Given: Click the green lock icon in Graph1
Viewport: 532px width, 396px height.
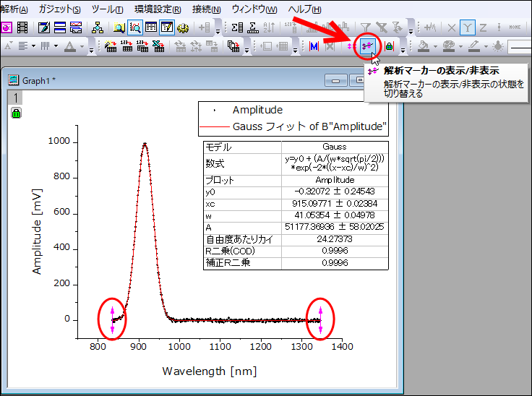Looking at the screenshot, I should coord(16,113).
